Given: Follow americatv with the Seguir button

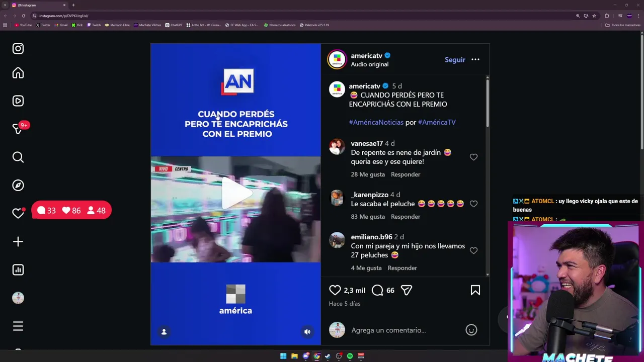Looking at the screenshot, I should pyautogui.click(x=455, y=59).
